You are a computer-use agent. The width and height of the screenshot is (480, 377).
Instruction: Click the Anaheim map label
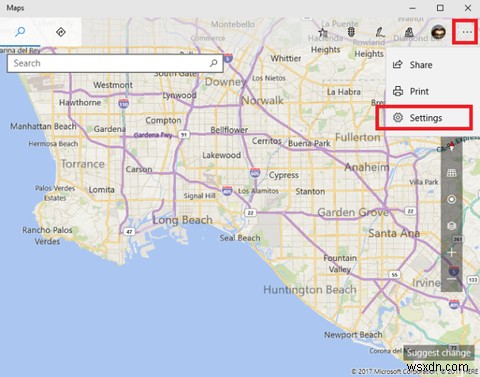tap(367, 167)
